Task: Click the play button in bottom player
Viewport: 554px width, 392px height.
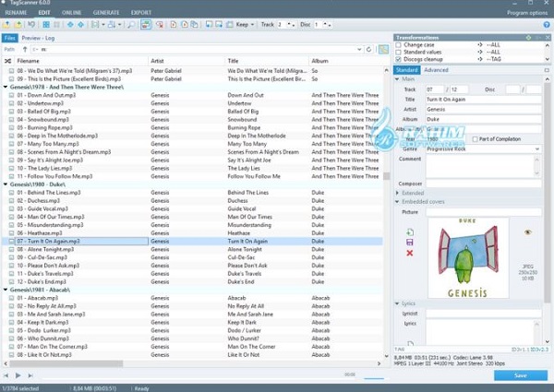Action: [18, 375]
